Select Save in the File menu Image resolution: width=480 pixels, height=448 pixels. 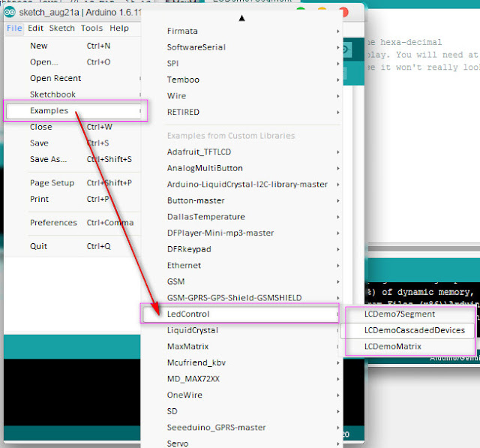point(73,143)
